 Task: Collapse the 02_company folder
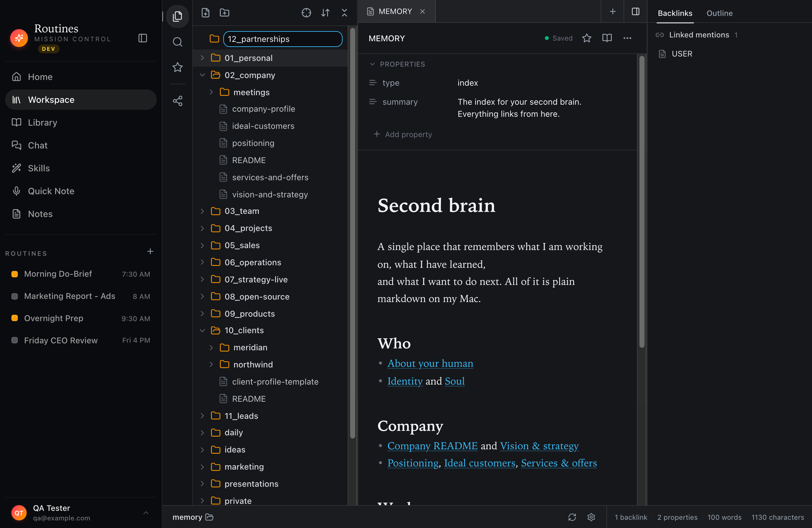click(202, 75)
